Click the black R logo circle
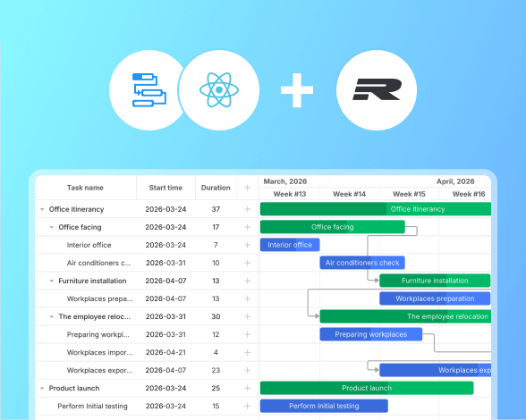The image size is (526, 420). tap(377, 90)
